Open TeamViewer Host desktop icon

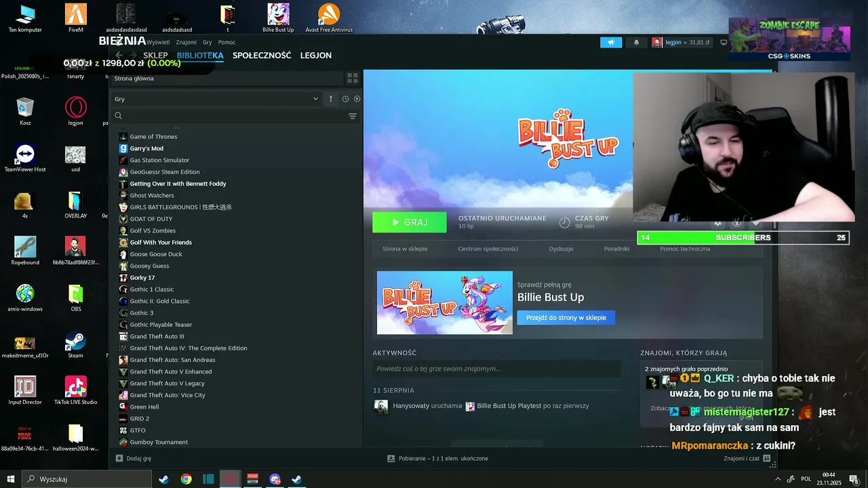tap(25, 158)
